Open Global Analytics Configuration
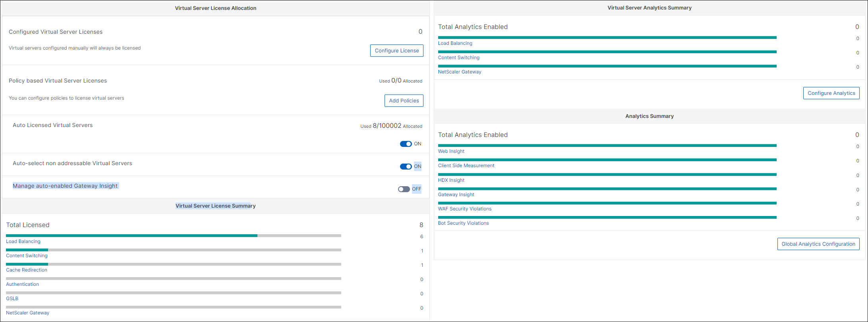Image resolution: width=868 pixels, height=322 pixels. click(x=818, y=244)
